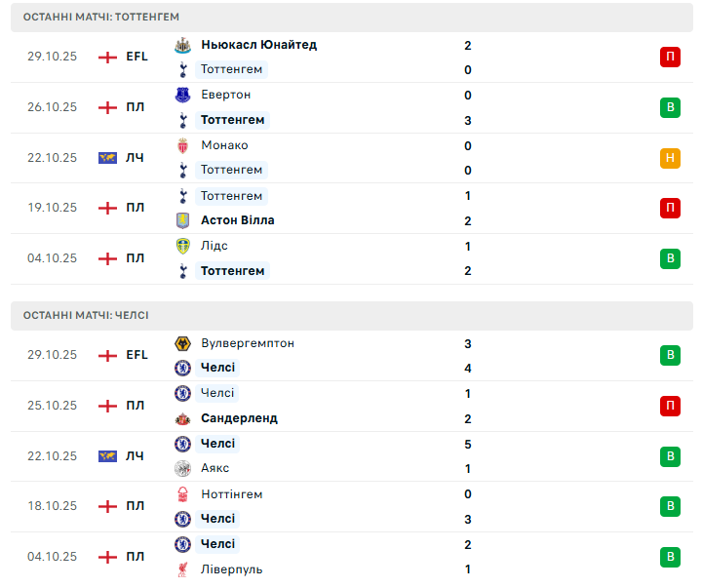Click the red loss badge for Newcastle match
702x588 pixels.
[670, 57]
